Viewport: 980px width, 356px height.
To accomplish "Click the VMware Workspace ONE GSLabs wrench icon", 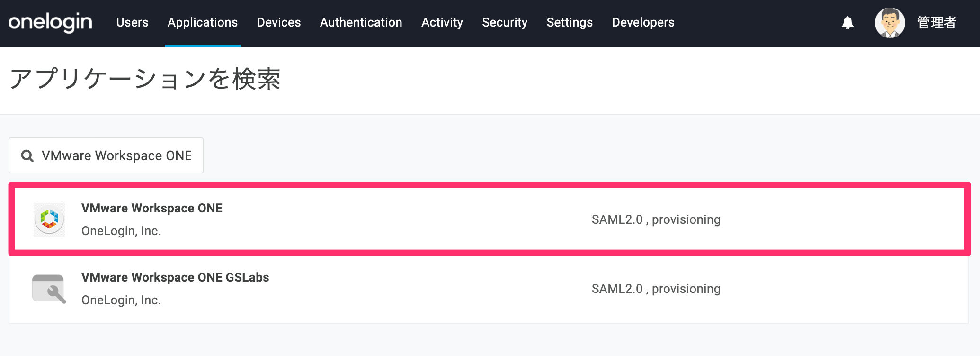I will (49, 289).
